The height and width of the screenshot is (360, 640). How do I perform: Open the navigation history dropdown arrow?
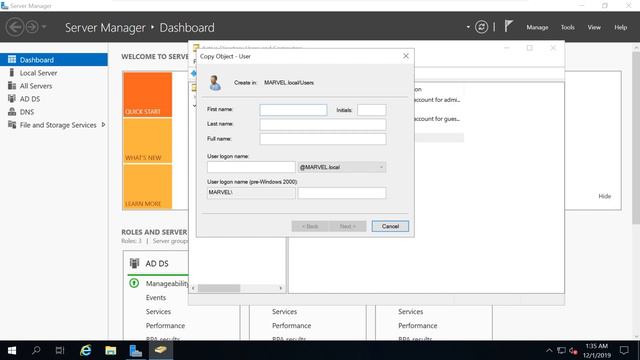point(44,27)
